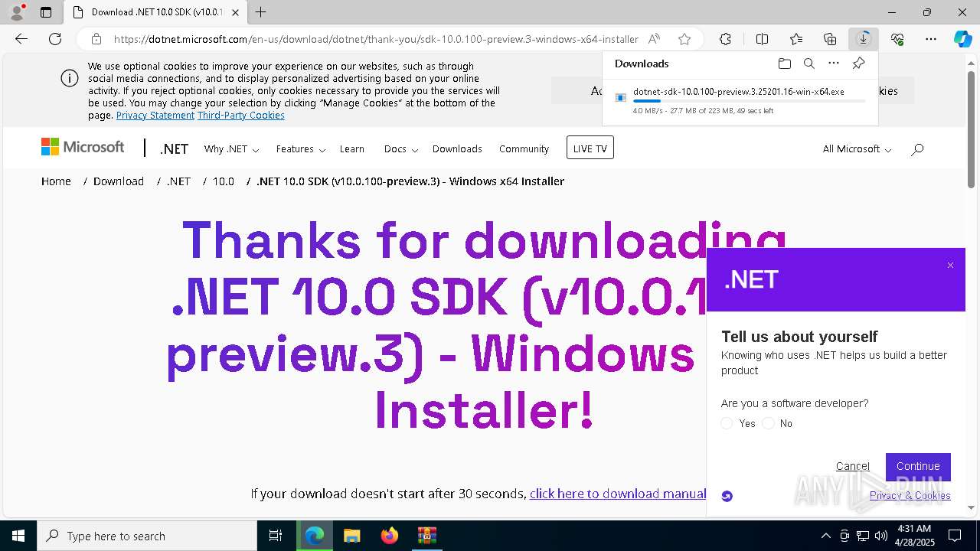Pin the Downloads panel
The height and width of the screenshot is (551, 980).
(858, 64)
